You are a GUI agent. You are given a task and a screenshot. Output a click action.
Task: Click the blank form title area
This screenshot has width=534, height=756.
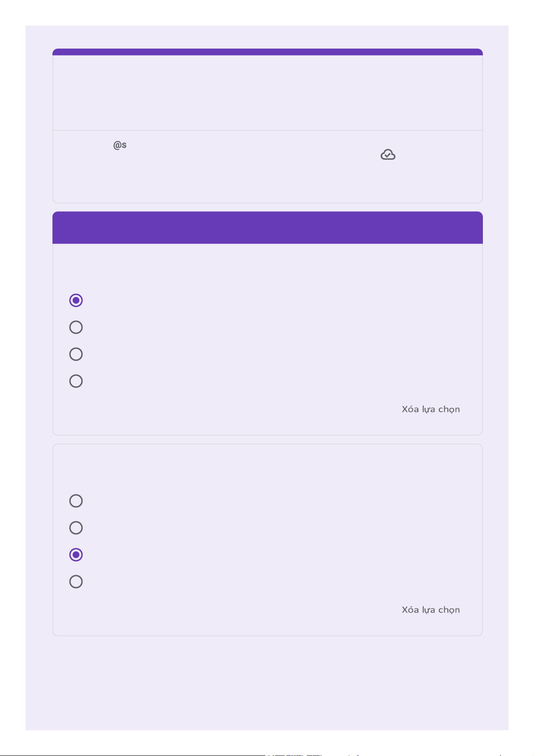point(267,92)
